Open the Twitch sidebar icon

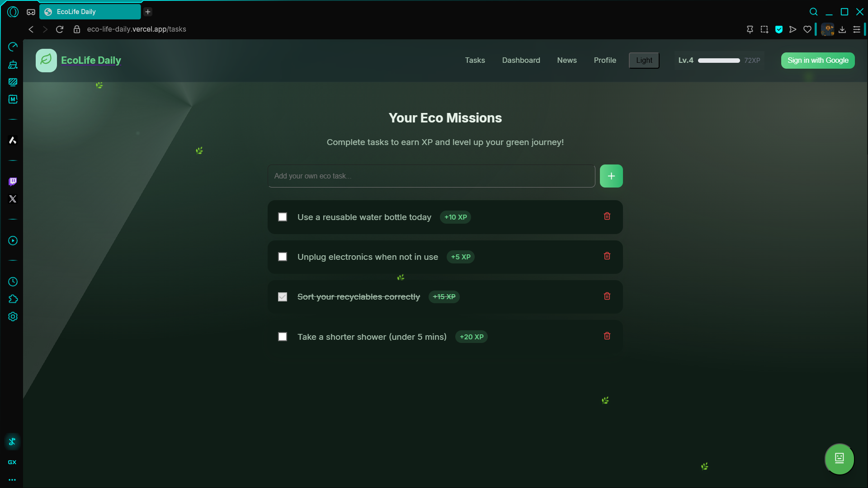pos(13,182)
